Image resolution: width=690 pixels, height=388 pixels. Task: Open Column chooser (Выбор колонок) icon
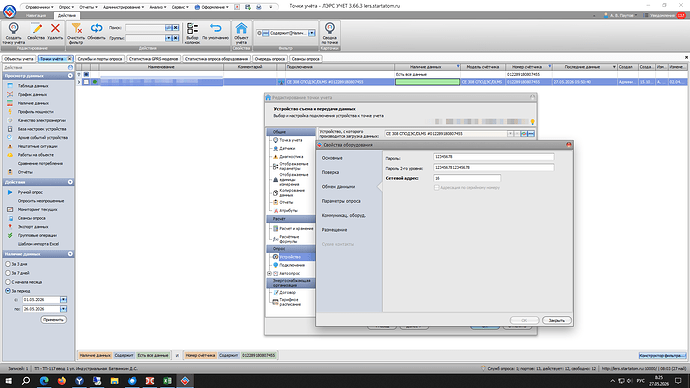point(192,29)
